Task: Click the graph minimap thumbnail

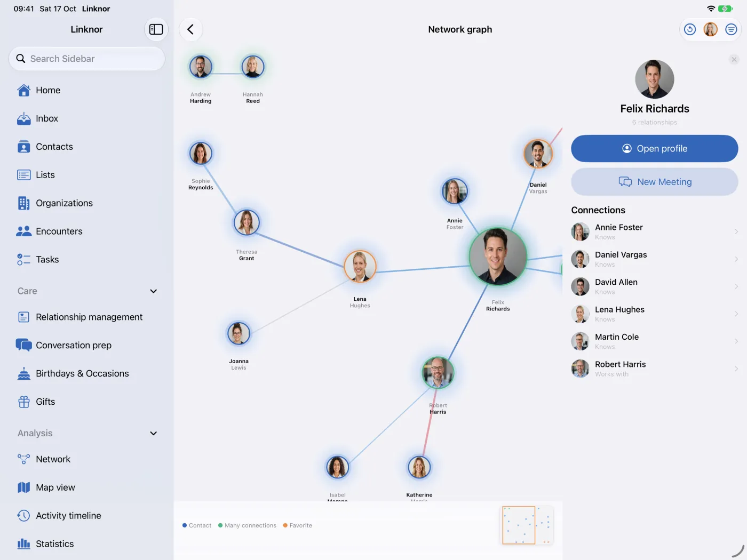Action: (x=527, y=525)
